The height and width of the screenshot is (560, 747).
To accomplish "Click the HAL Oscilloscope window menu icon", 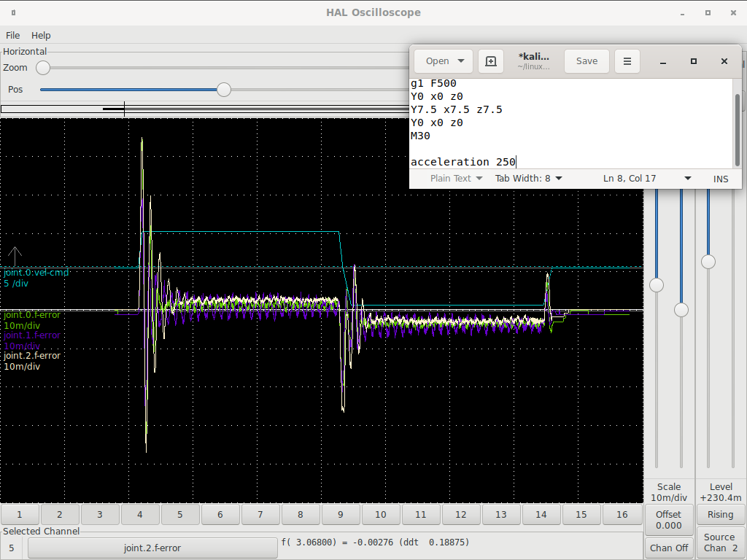I will pos(13,13).
